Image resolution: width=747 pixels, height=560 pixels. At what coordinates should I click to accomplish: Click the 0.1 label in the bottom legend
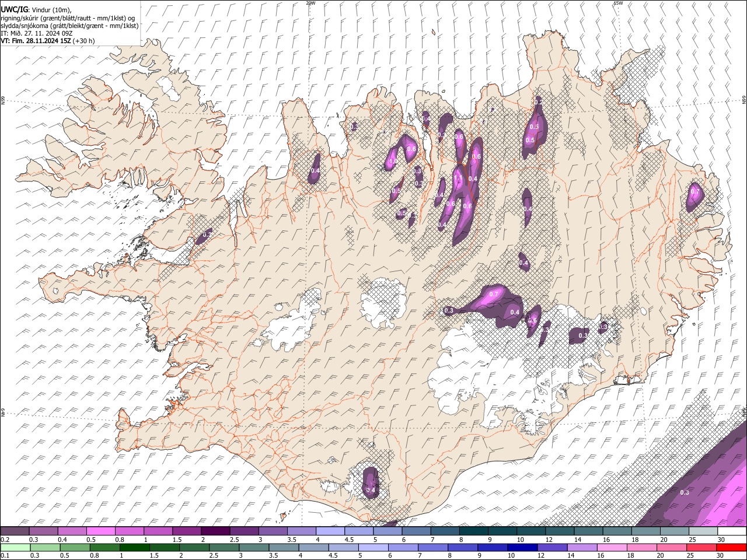coord(4,556)
